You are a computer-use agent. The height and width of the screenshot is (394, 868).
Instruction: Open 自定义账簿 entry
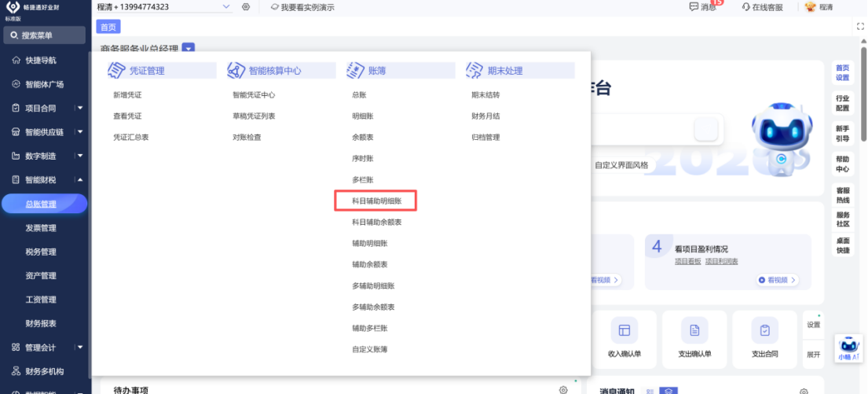click(x=370, y=350)
